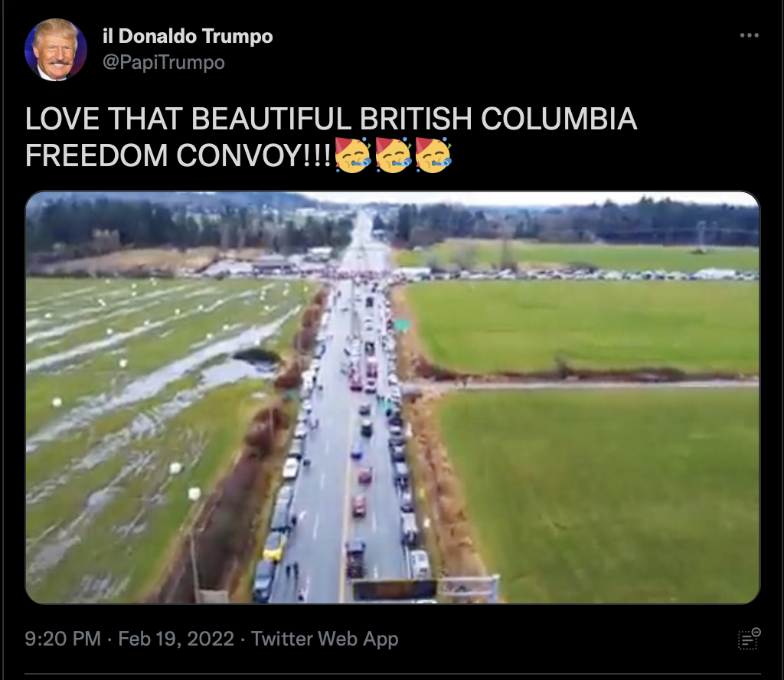This screenshot has width=784, height=680.
Task: Click the yellow car in the video
Action: [274, 546]
